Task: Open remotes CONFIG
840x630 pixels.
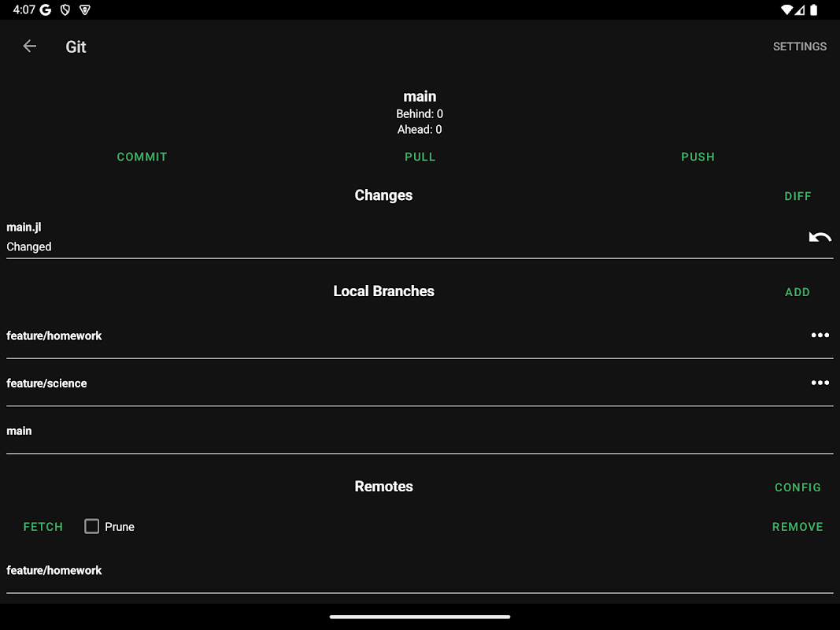Action: (797, 487)
